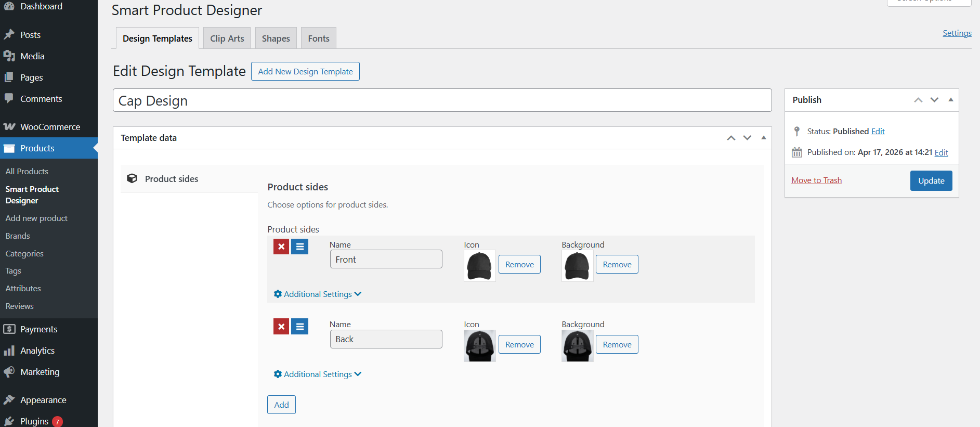Click the Front name input field
The width and height of the screenshot is (980, 427).
click(386, 259)
